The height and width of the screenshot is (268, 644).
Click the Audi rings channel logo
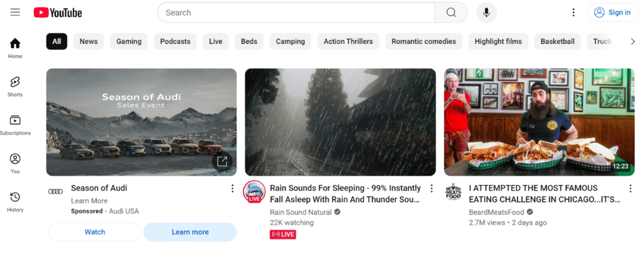point(55,191)
